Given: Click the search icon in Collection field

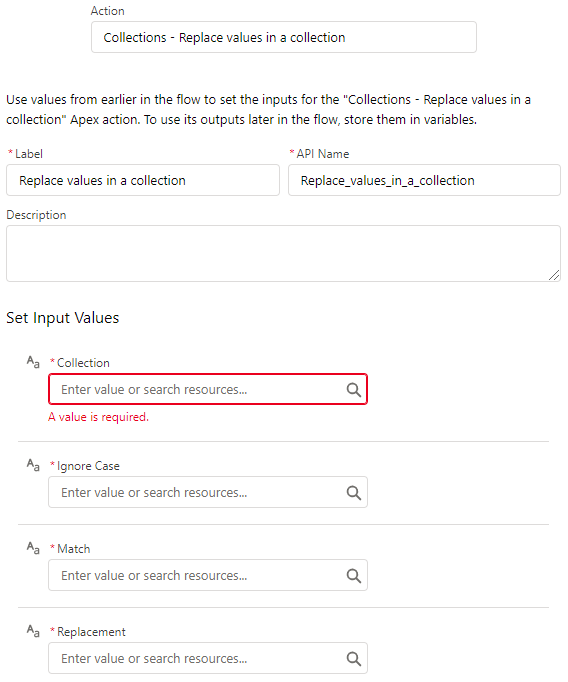Looking at the screenshot, I should (354, 390).
